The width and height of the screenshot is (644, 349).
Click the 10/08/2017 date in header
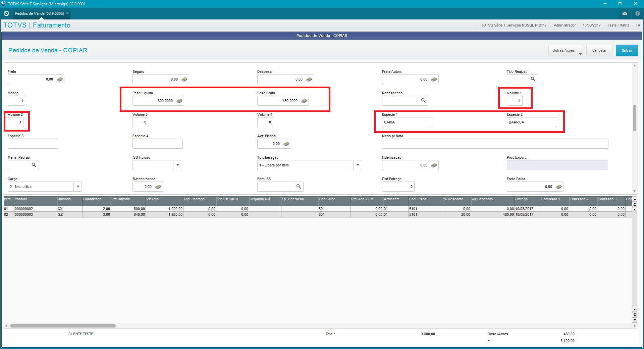coord(591,25)
